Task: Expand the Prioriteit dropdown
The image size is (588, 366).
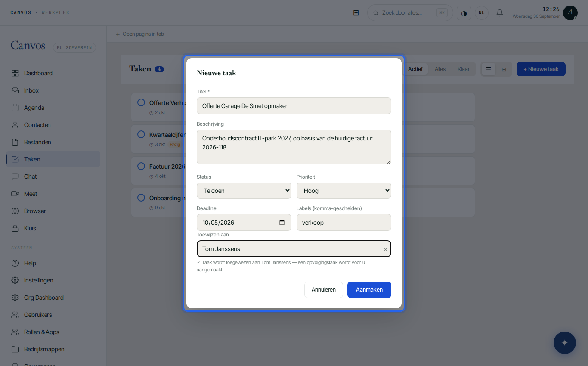Action: 344,190
